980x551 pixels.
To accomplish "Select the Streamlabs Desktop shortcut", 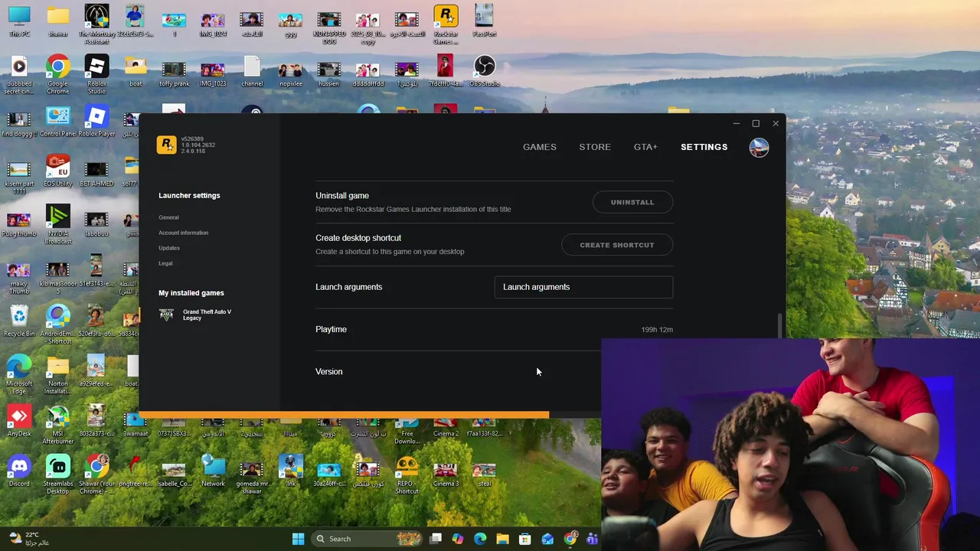I will 58,475.
